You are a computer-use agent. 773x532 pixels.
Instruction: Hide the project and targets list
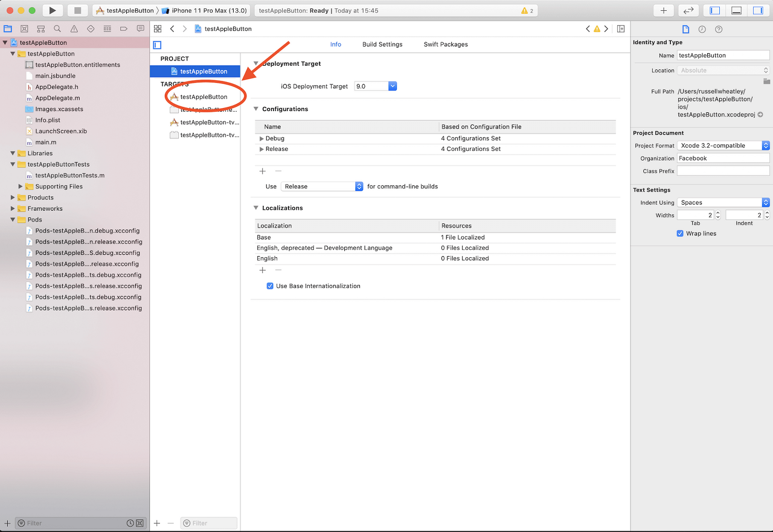(157, 45)
